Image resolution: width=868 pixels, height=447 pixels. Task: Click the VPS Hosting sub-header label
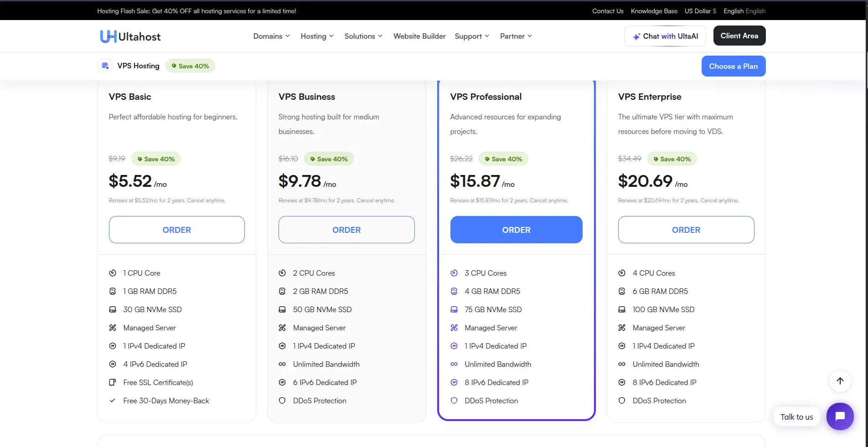[139, 66]
